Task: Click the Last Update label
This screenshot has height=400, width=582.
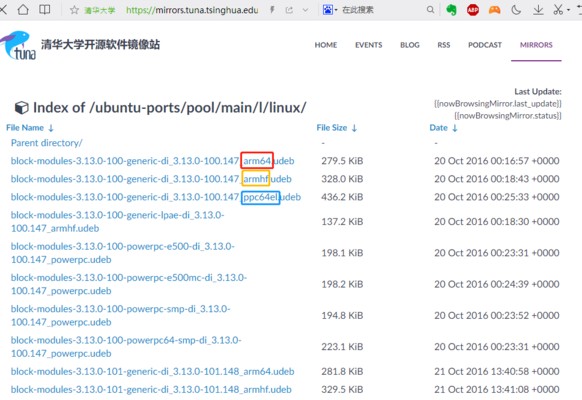Action: [538, 91]
